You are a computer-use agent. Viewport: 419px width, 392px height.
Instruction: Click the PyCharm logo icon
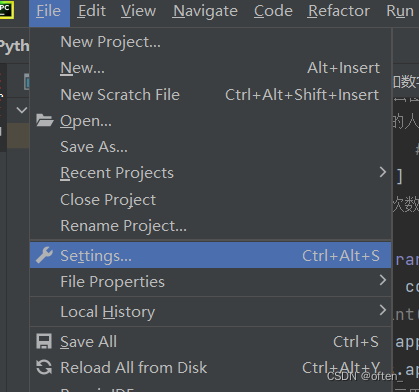pyautogui.click(x=6, y=9)
